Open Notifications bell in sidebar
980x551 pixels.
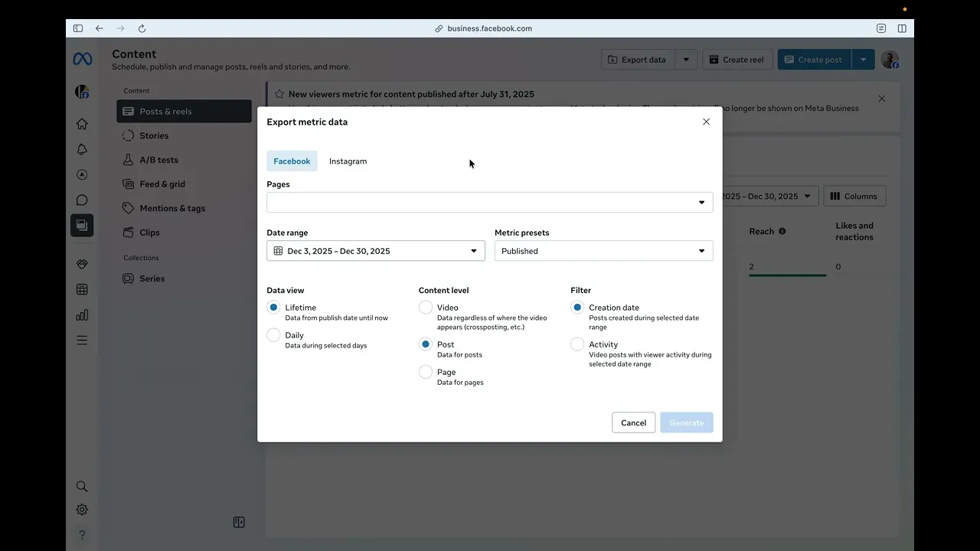click(82, 149)
